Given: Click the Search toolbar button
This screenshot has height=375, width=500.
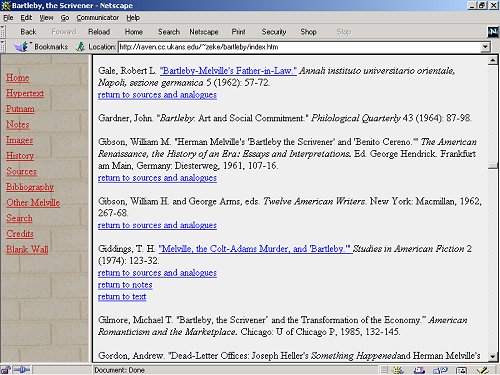Looking at the screenshot, I should pos(169,32).
